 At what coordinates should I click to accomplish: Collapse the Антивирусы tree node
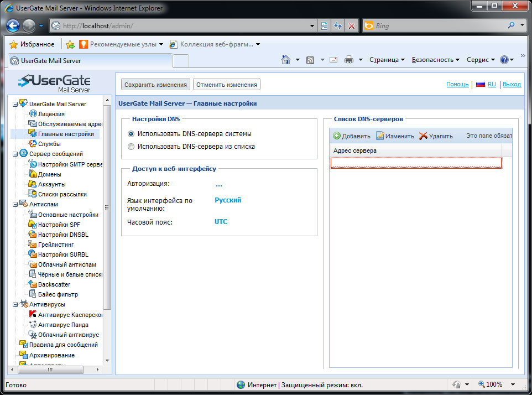tap(15, 305)
